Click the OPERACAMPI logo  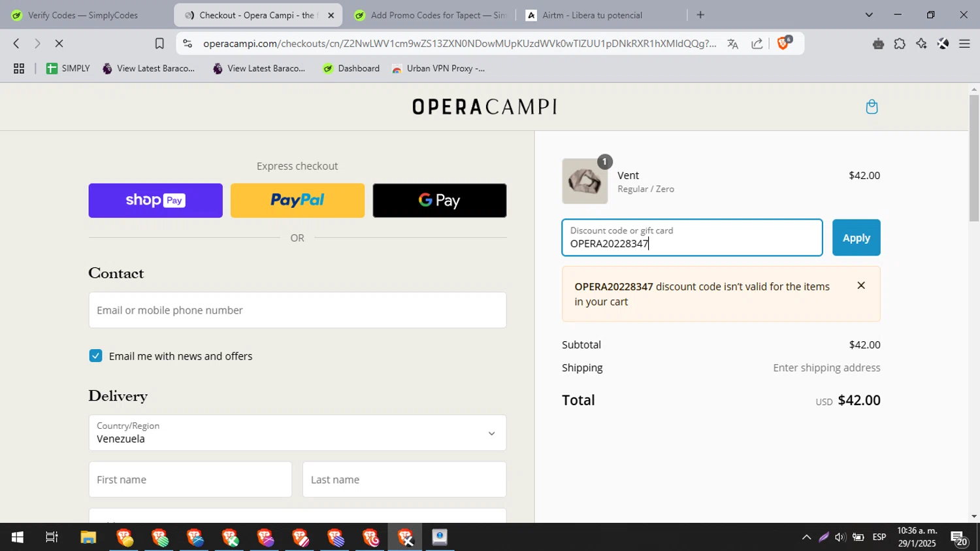point(484,107)
